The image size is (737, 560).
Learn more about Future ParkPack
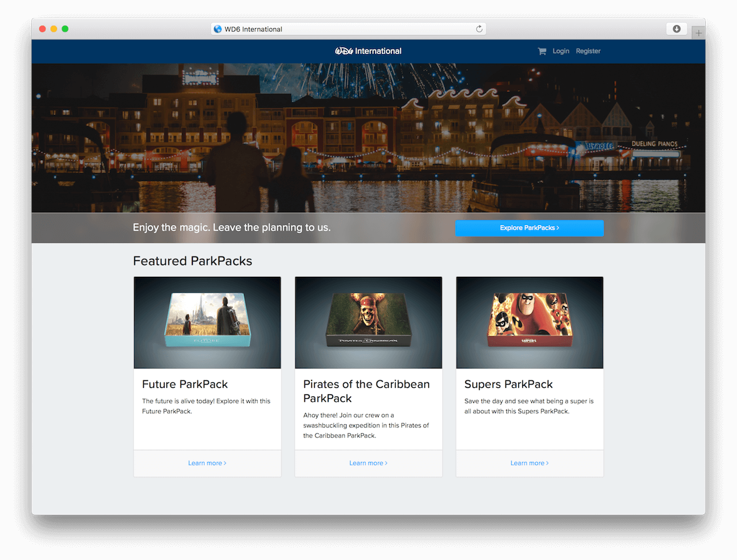coord(207,463)
